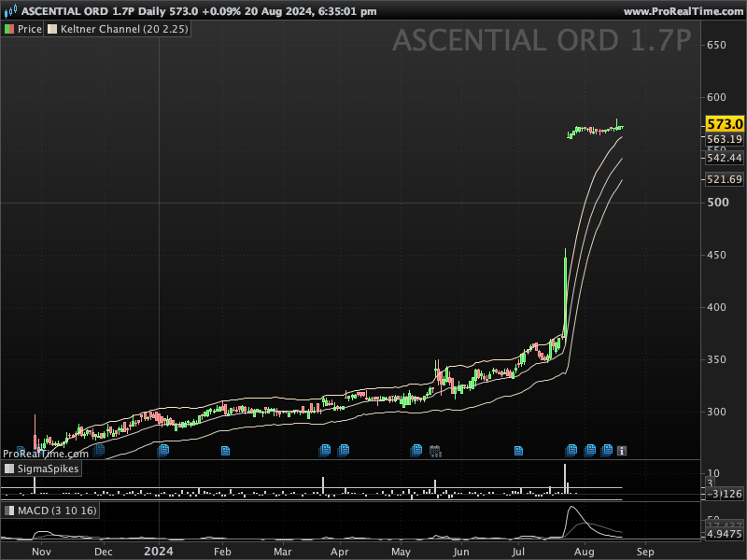This screenshot has height=560, width=747.
Task: Click the ProRealTime candlestick logo icon
Action: [10, 10]
